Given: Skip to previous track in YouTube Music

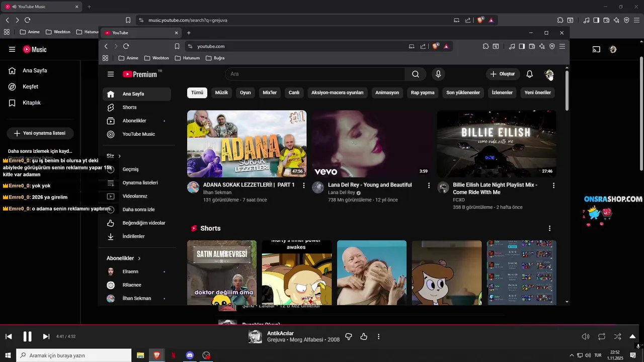Looking at the screenshot, I should 9,336.
